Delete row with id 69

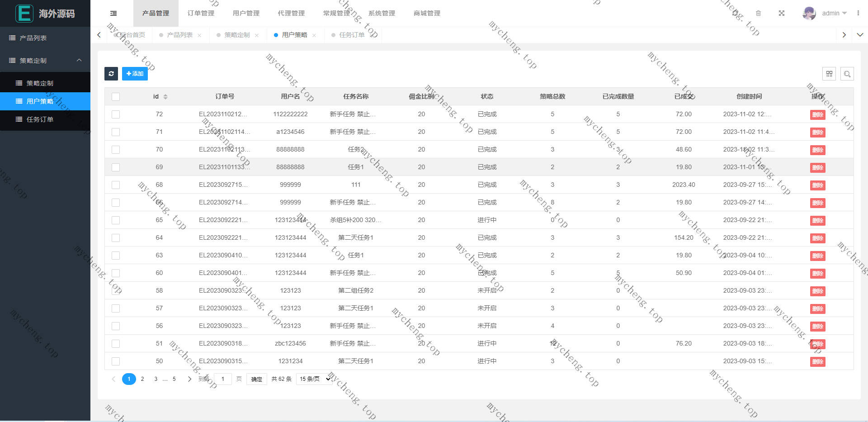tap(817, 167)
